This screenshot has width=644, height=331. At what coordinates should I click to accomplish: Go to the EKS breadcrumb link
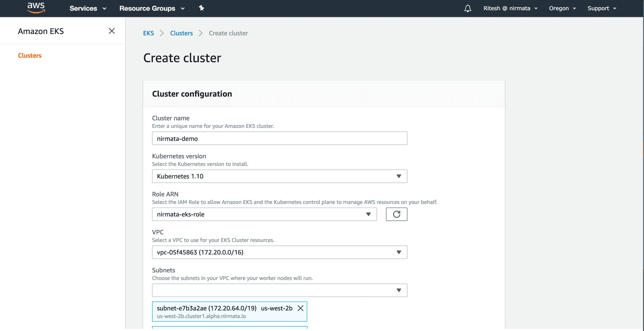[148, 33]
